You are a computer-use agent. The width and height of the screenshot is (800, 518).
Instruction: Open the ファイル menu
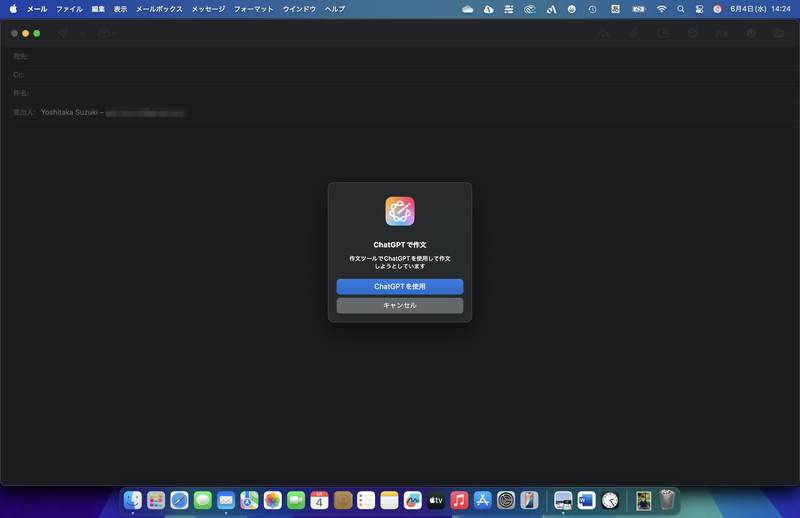[69, 9]
